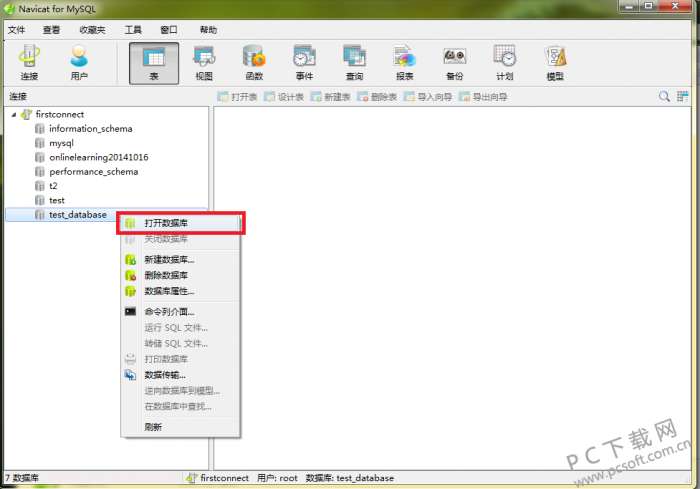Click the console icon in context menu
The image size is (700, 489).
click(130, 312)
